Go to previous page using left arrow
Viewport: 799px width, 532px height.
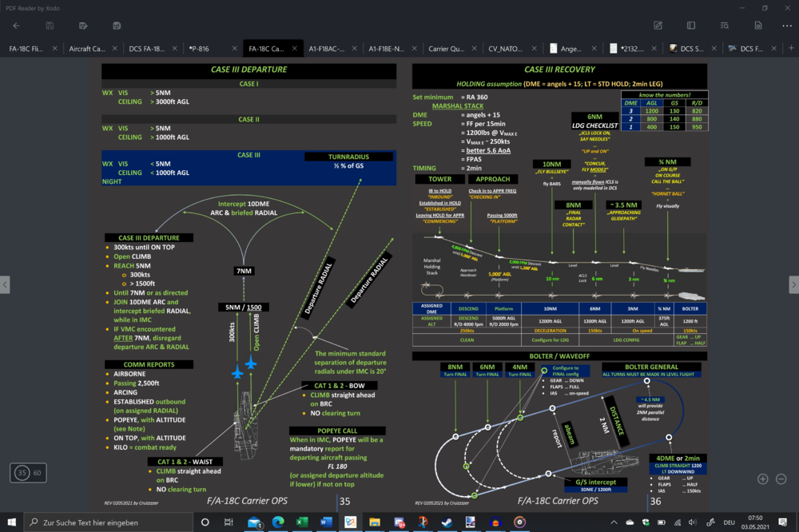point(6,284)
